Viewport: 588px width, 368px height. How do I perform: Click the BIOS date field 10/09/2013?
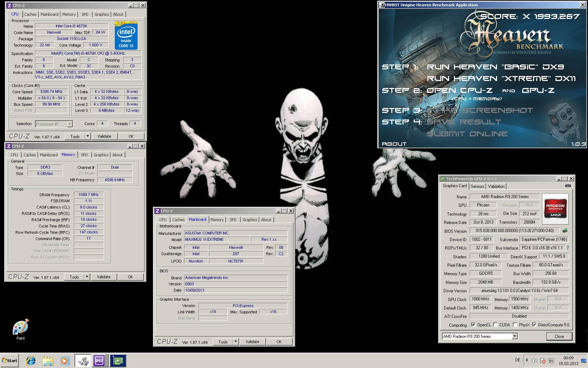[x=236, y=290]
